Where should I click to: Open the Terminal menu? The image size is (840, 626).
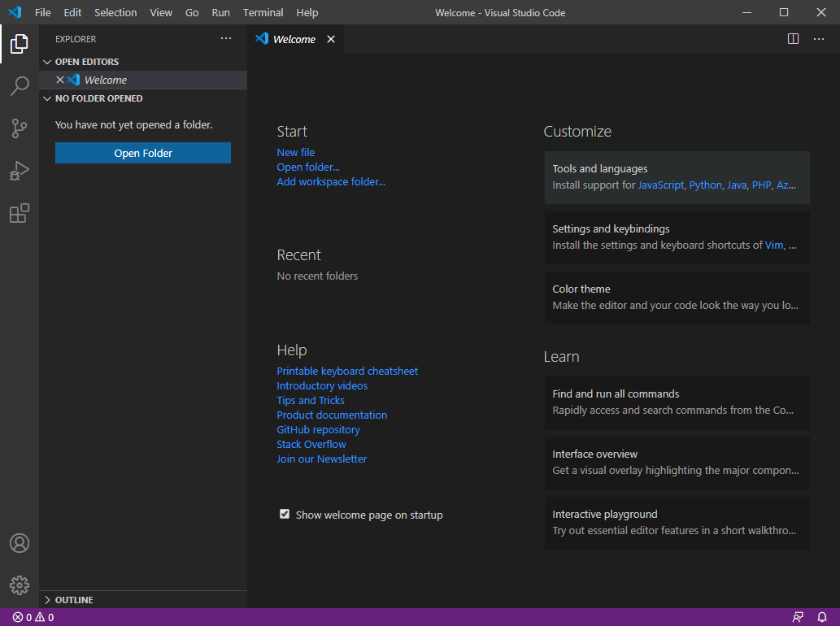(262, 12)
